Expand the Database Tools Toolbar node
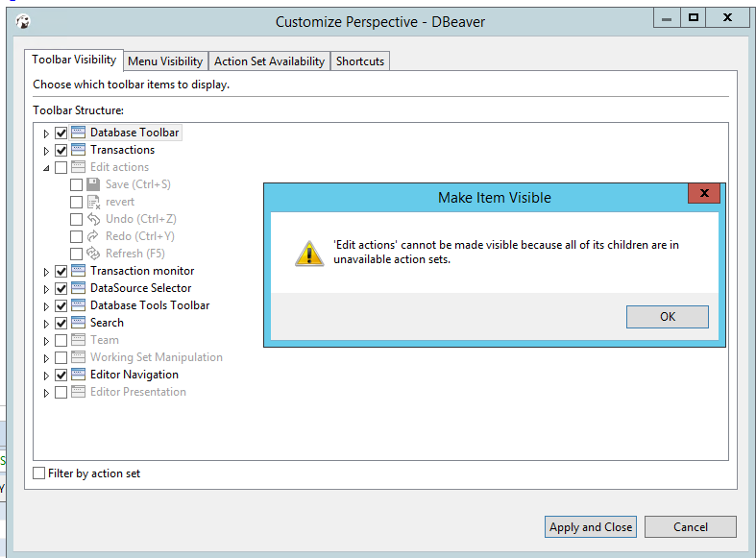This screenshot has height=558, width=756. click(46, 306)
